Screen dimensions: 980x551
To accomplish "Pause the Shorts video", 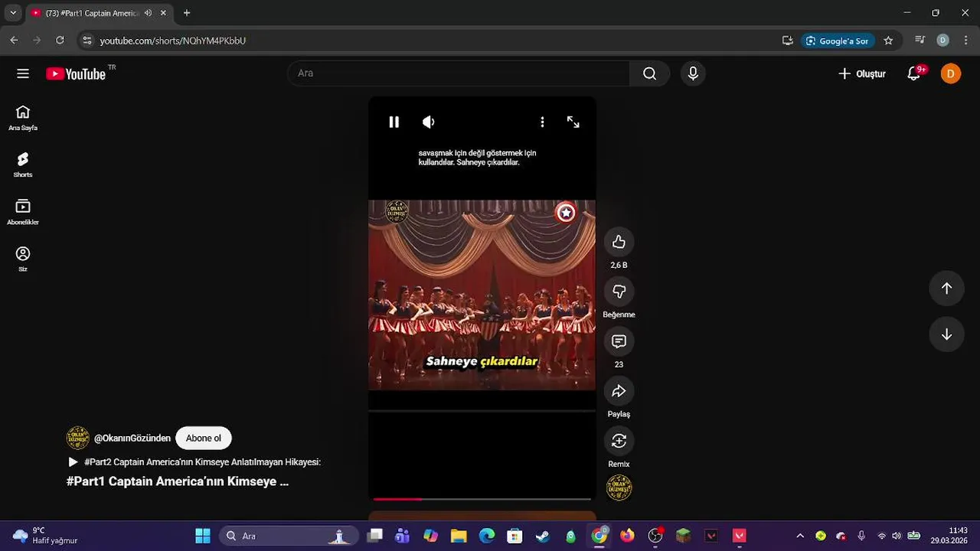I will [x=394, y=122].
